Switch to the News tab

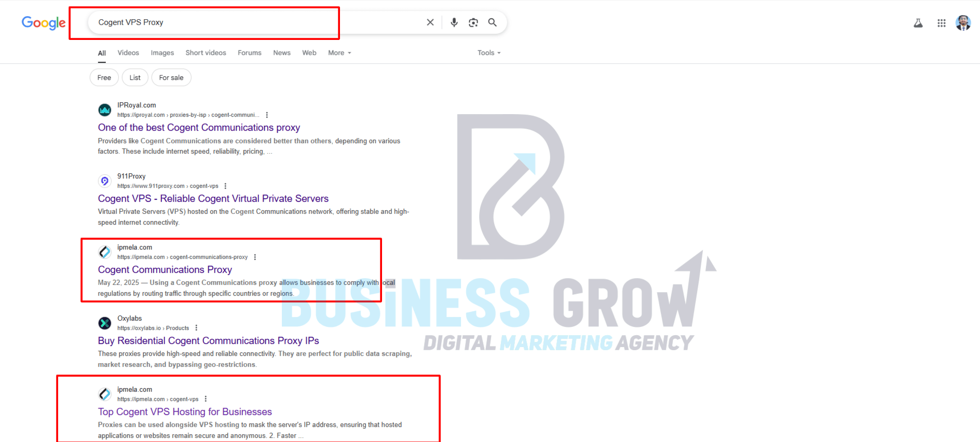click(282, 53)
